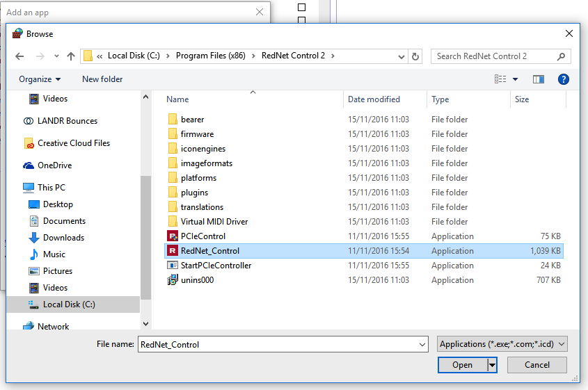Select the bearer folder icon

tap(173, 120)
